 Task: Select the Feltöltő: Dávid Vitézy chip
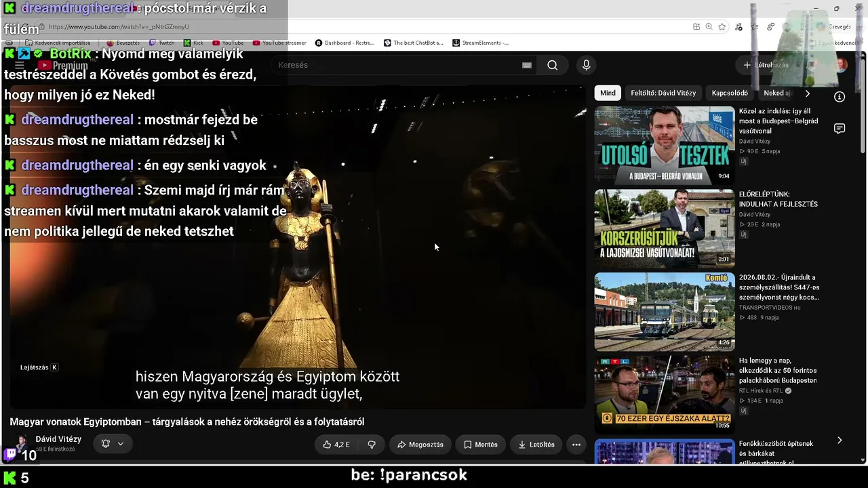[663, 93]
